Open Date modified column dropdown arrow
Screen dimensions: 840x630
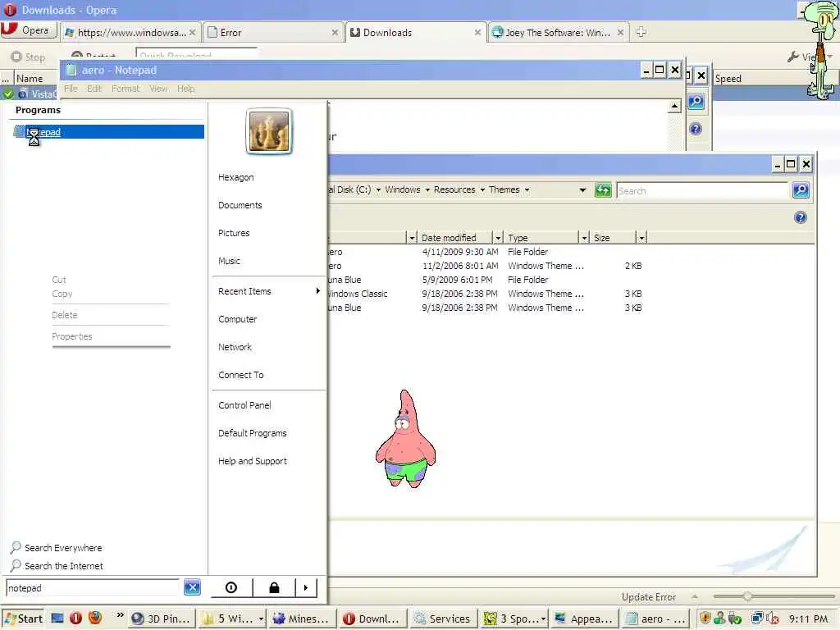pyautogui.click(x=498, y=238)
